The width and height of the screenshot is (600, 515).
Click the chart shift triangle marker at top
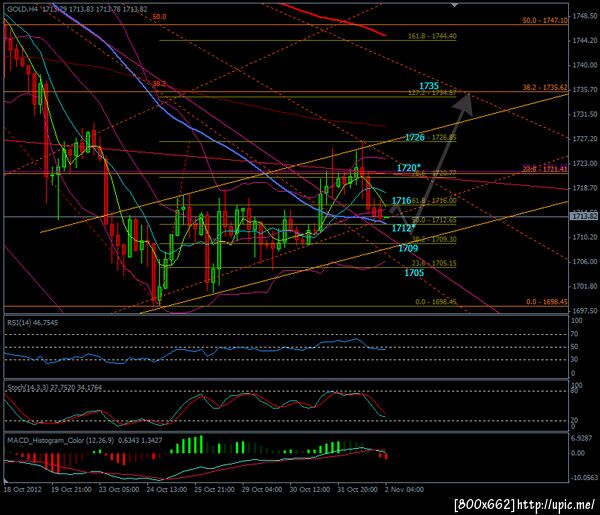tap(454, 5)
